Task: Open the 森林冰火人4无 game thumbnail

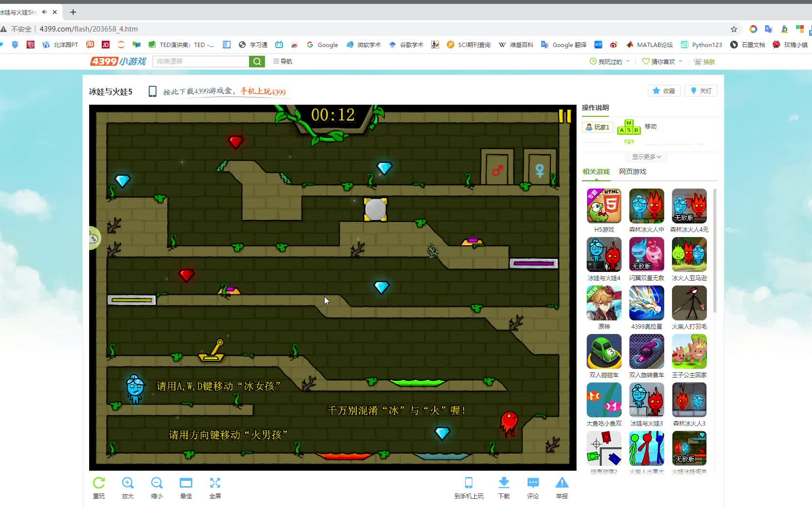Action: click(689, 206)
